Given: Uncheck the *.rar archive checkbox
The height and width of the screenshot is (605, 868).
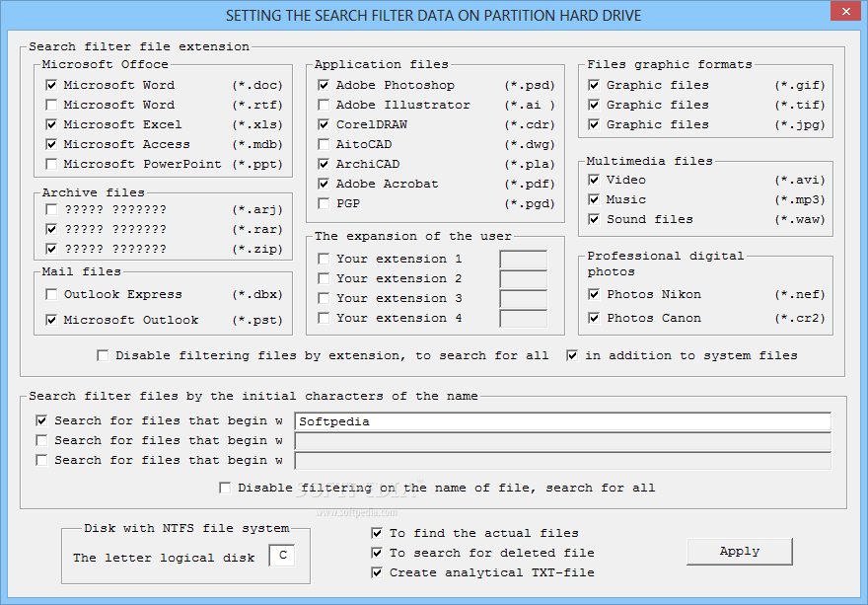Looking at the screenshot, I should (51, 229).
